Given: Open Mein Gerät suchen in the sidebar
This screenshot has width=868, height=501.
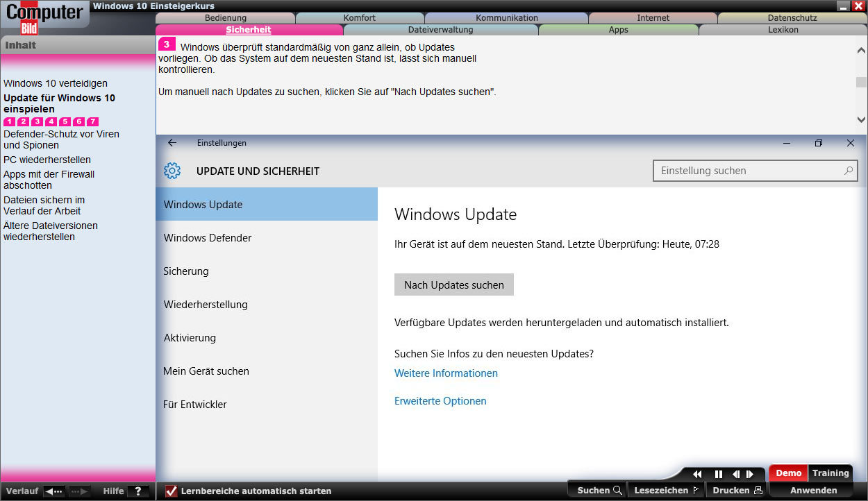Looking at the screenshot, I should coord(267,371).
